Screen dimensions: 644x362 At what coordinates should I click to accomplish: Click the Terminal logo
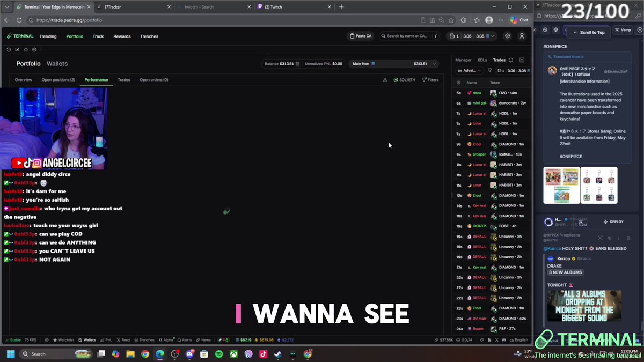point(20,36)
